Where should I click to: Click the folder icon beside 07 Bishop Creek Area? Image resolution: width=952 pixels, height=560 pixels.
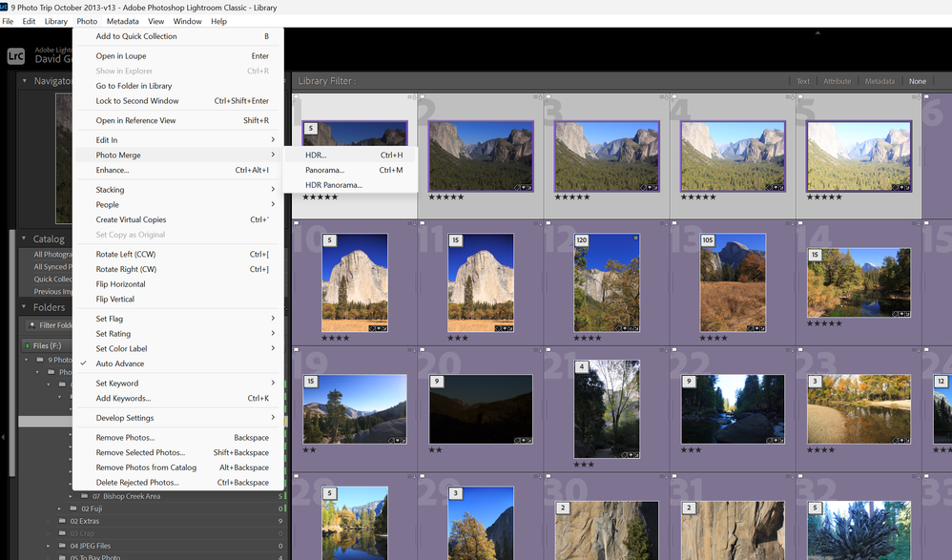click(85, 496)
